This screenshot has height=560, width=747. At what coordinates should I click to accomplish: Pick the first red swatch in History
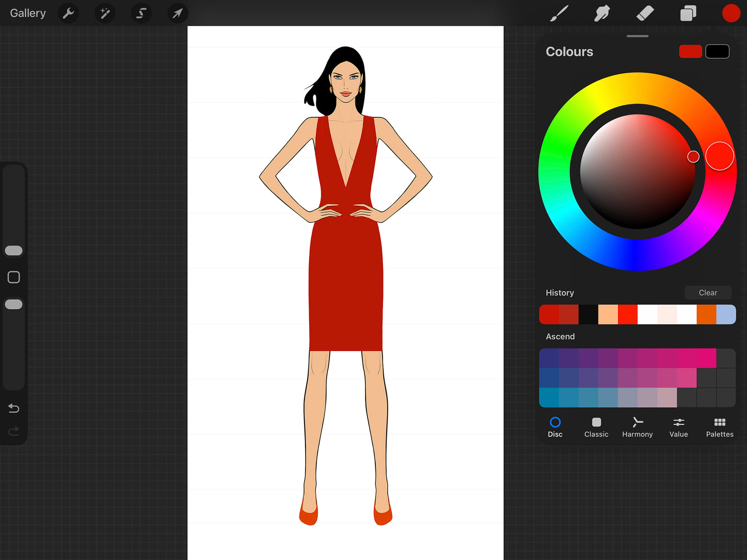549,314
